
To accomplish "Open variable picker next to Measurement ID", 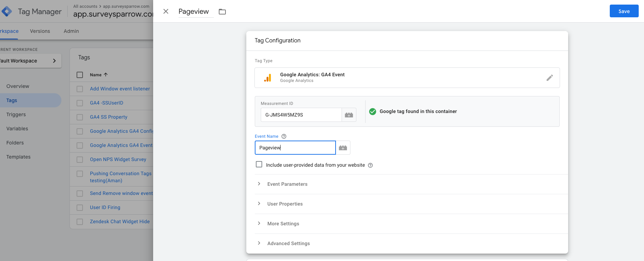I will (349, 115).
